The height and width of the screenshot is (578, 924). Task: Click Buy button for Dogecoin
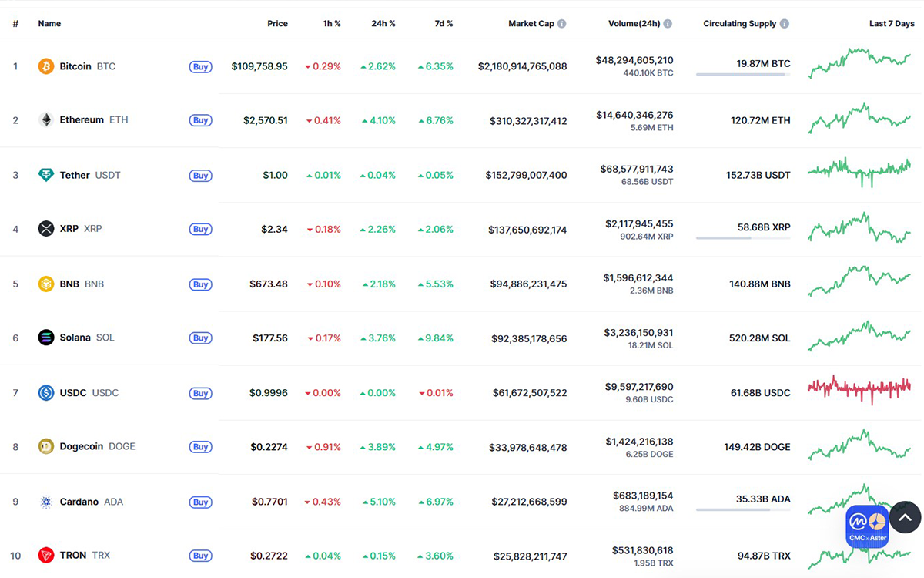coord(201,447)
